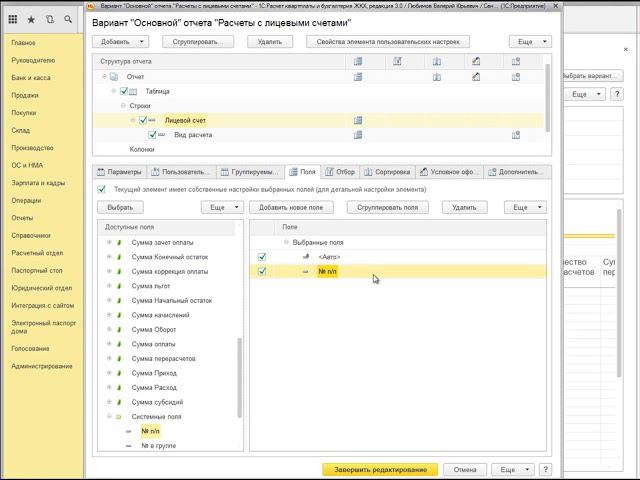Click the report structure scrollbar
Image resolution: width=640 pixels, height=480 pixels.
pyautogui.click(x=547, y=98)
